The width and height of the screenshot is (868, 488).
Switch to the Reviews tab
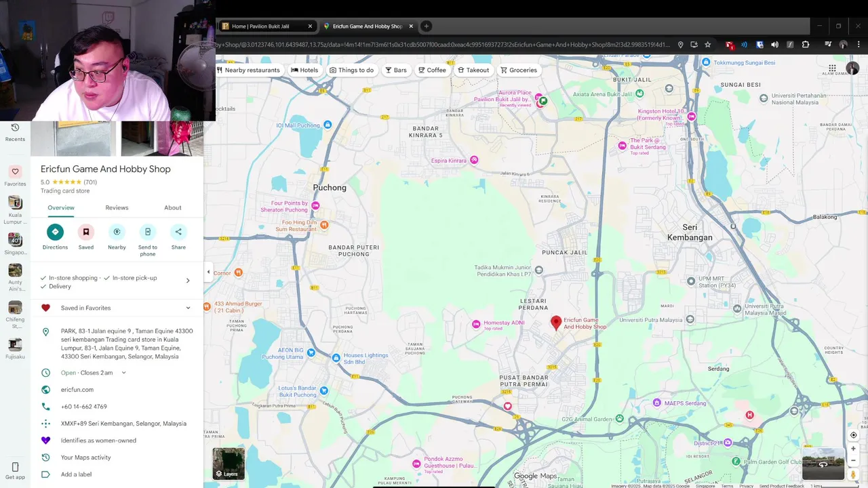[117, 207]
